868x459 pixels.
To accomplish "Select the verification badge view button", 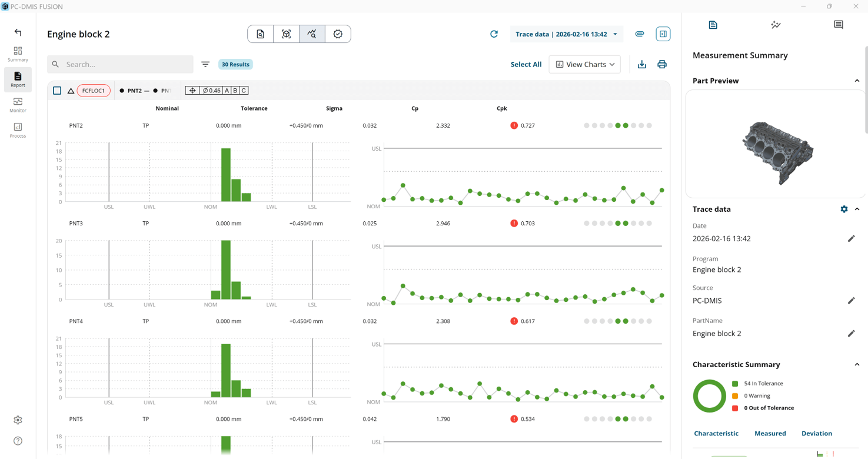I will [x=338, y=34].
